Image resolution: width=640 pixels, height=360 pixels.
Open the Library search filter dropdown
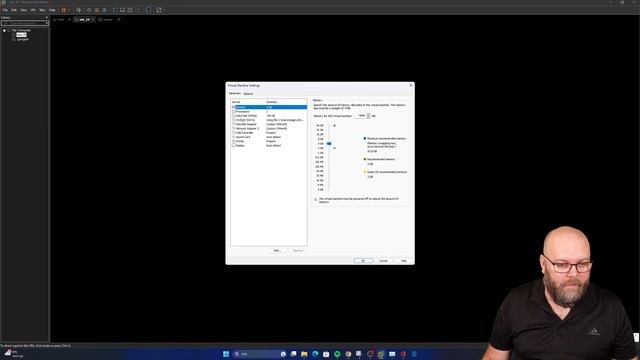(47, 23)
